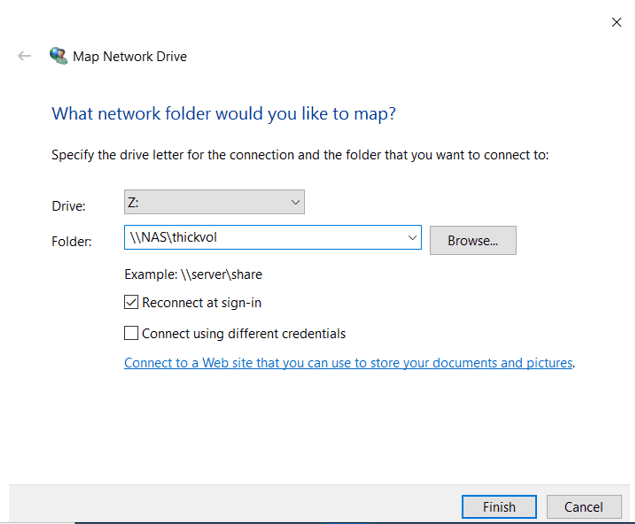The height and width of the screenshot is (524, 635).
Task: Click the 'Map Network Drive' title text
Action: pos(130,57)
